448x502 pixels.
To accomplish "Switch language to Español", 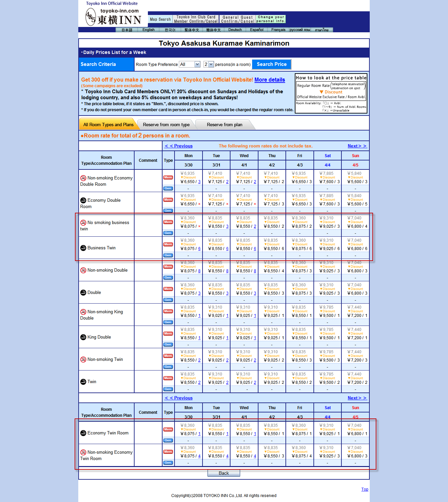I will (x=257, y=30).
